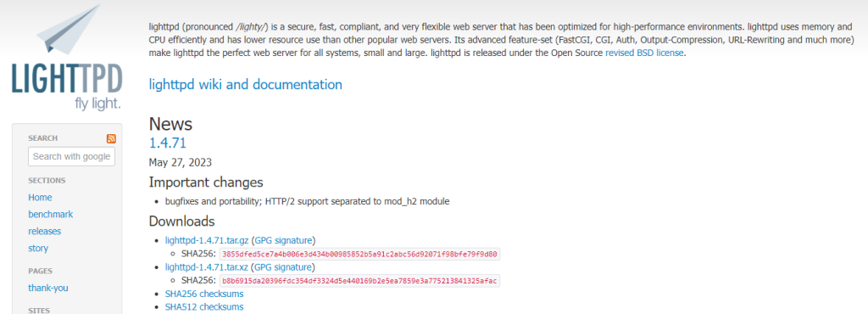The width and height of the screenshot is (868, 314).
Task: Open the SHA256 checksums link
Action: coord(204,294)
